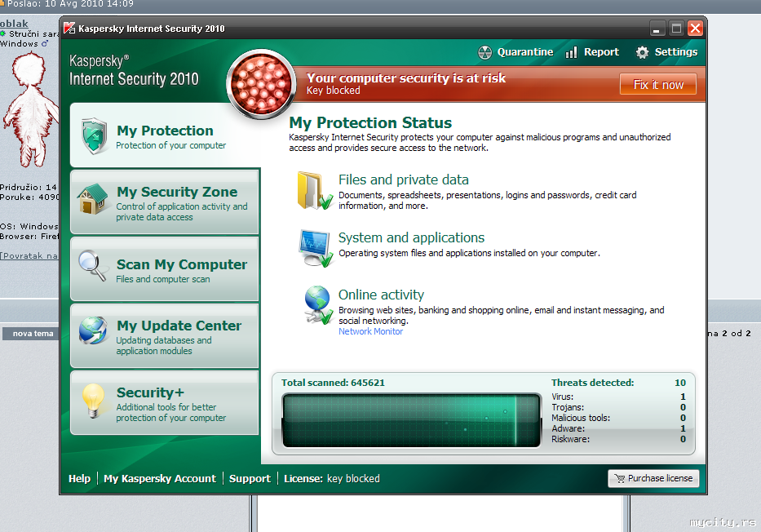Click the Riskware count row

(x=618, y=439)
